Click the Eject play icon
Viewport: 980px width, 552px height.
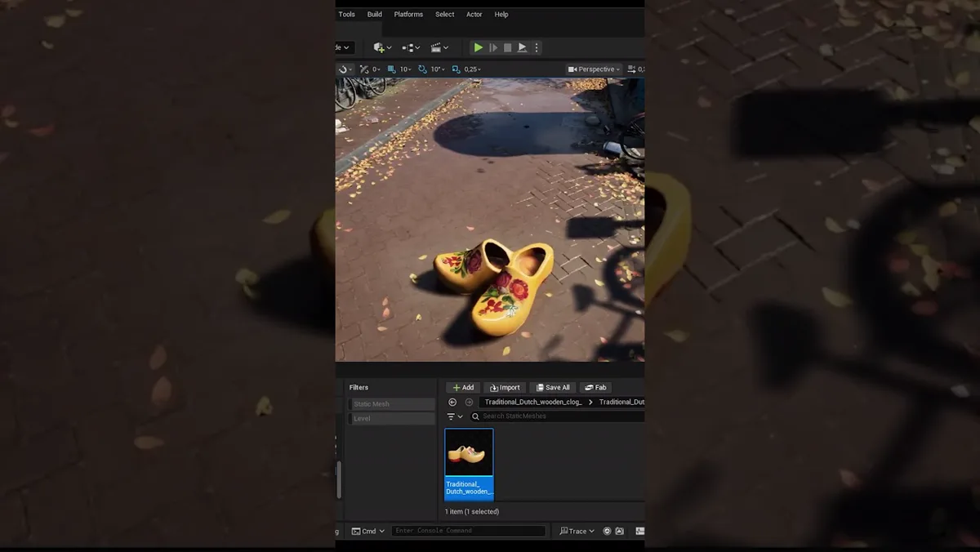point(522,48)
